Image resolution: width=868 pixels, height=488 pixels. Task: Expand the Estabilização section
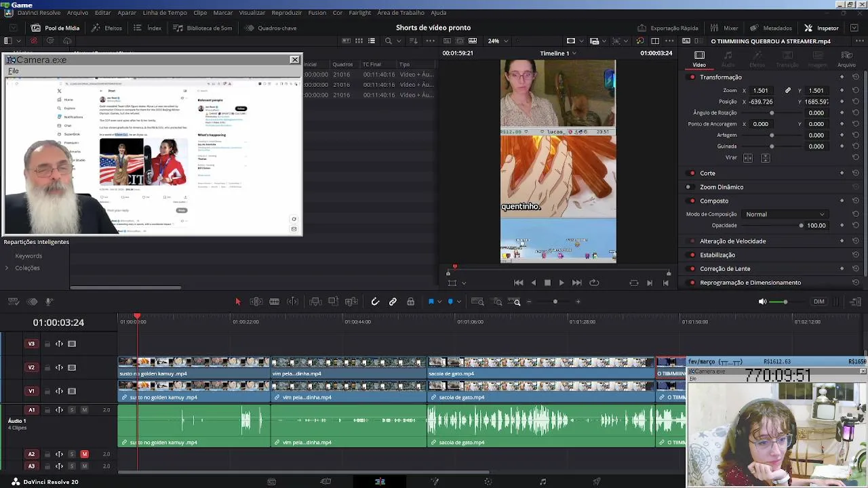[717, 255]
